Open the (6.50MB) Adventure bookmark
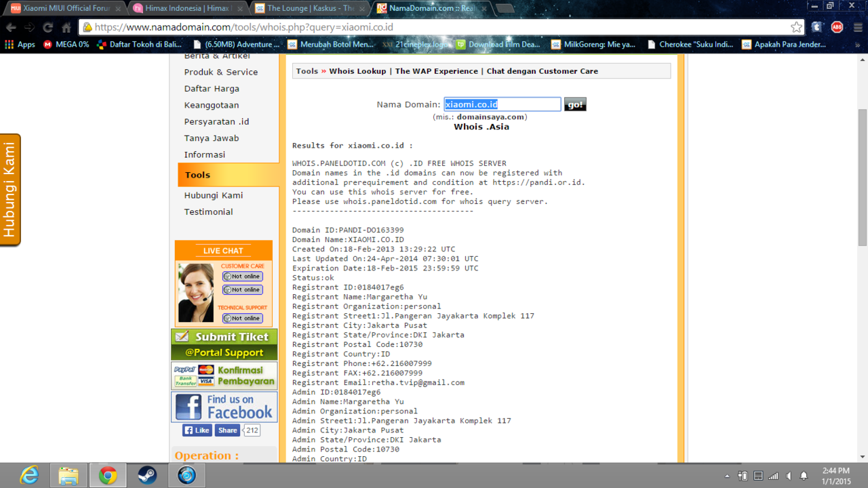Image resolution: width=868 pixels, height=488 pixels. pos(237,45)
